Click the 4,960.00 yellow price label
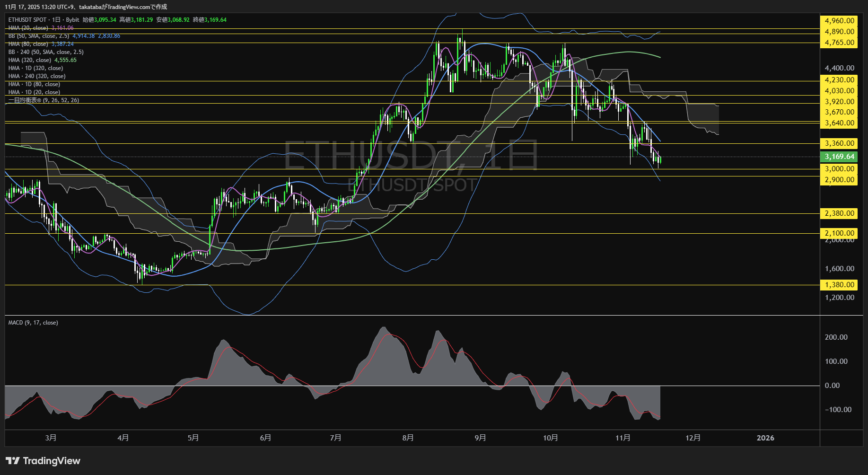Viewport: 868px width, 475px height. 839,21
